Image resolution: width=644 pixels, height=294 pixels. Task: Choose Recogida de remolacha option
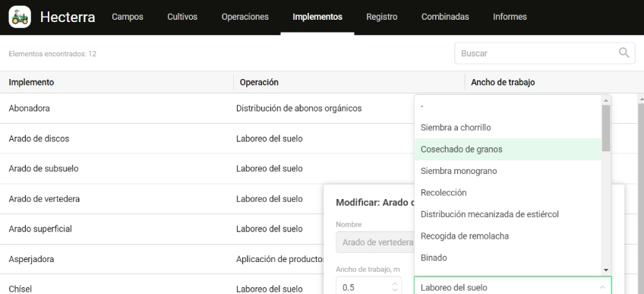508,236
